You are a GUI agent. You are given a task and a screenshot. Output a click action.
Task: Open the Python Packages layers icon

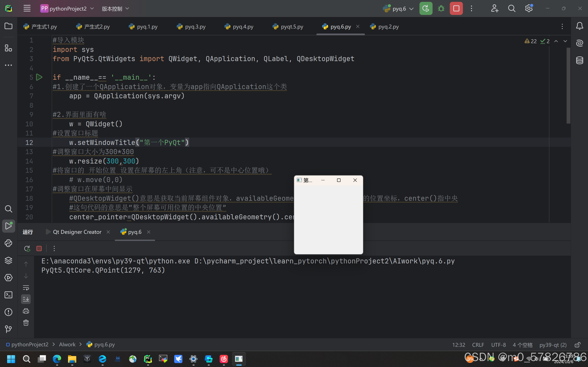click(x=9, y=260)
